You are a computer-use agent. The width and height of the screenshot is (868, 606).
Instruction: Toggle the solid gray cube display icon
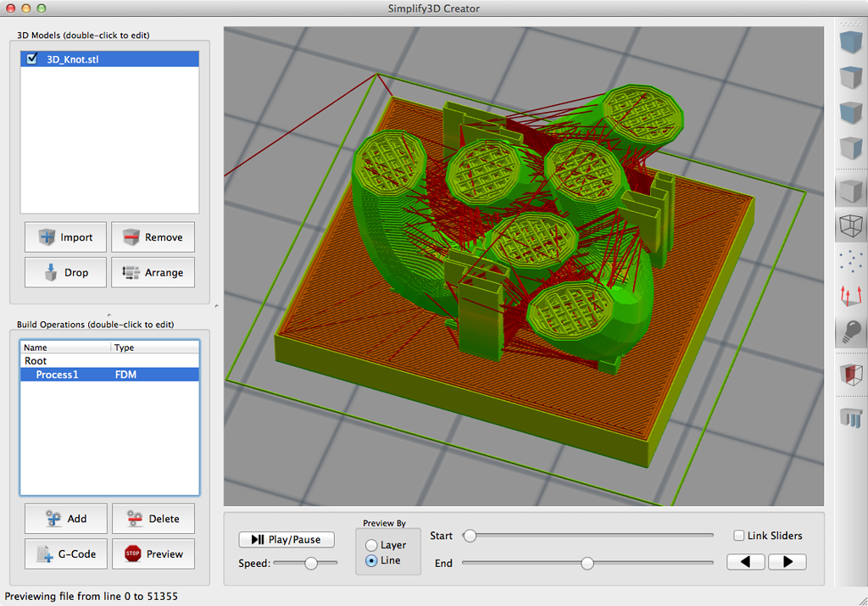[x=849, y=191]
